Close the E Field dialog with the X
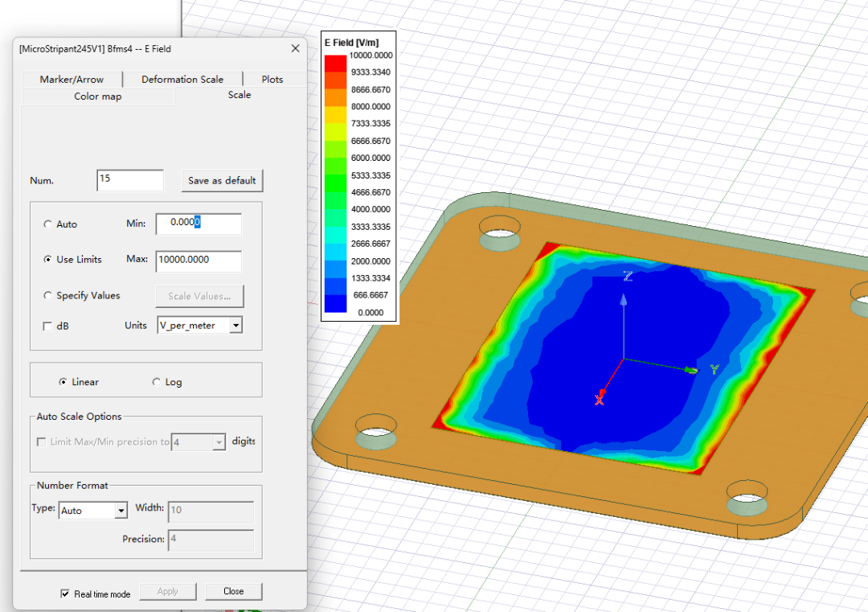 click(x=295, y=48)
